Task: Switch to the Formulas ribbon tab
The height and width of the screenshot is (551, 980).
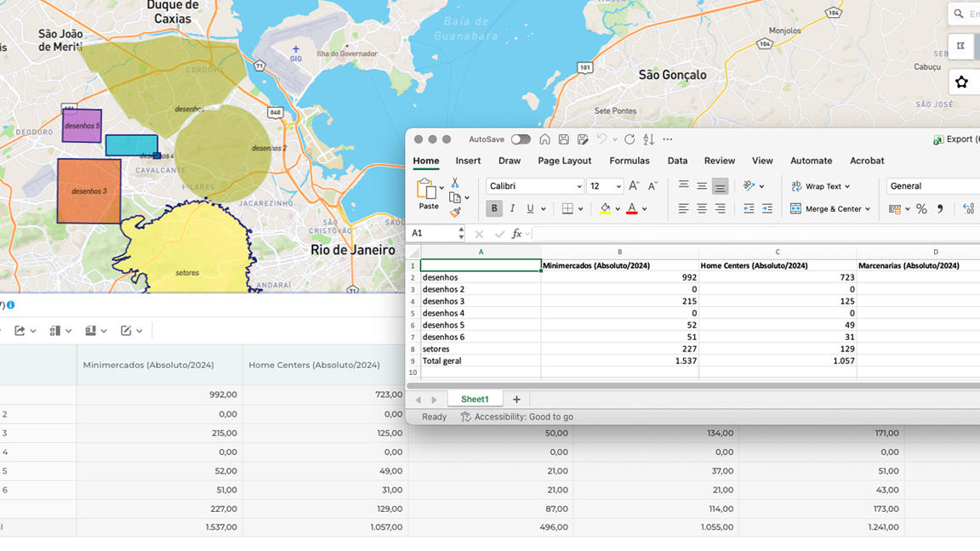Action: 629,161
